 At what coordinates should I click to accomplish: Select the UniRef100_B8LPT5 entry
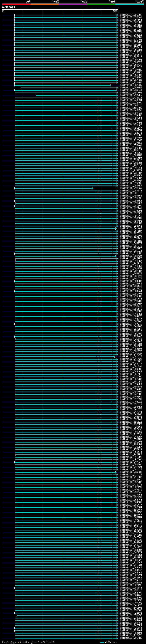(x=131, y=193)
